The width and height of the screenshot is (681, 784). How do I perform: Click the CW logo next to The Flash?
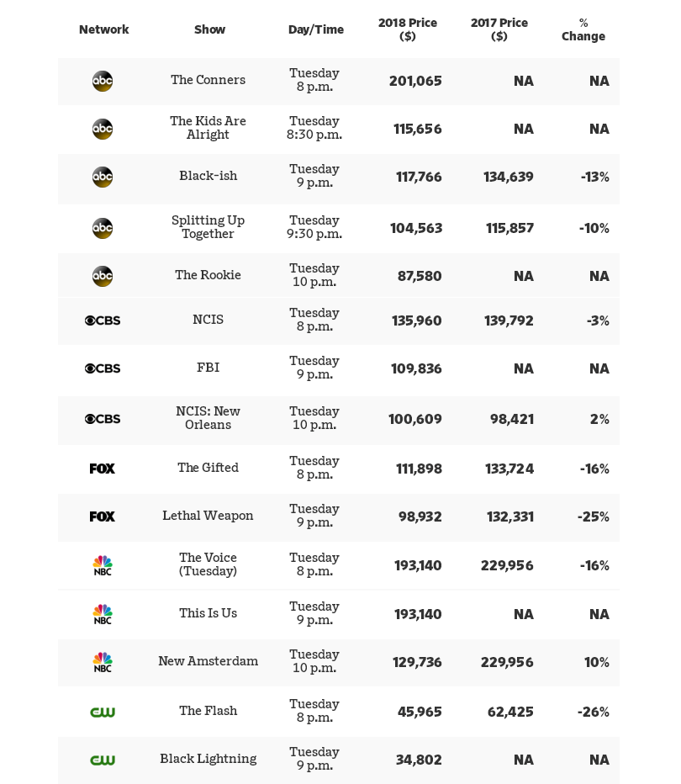(x=103, y=712)
